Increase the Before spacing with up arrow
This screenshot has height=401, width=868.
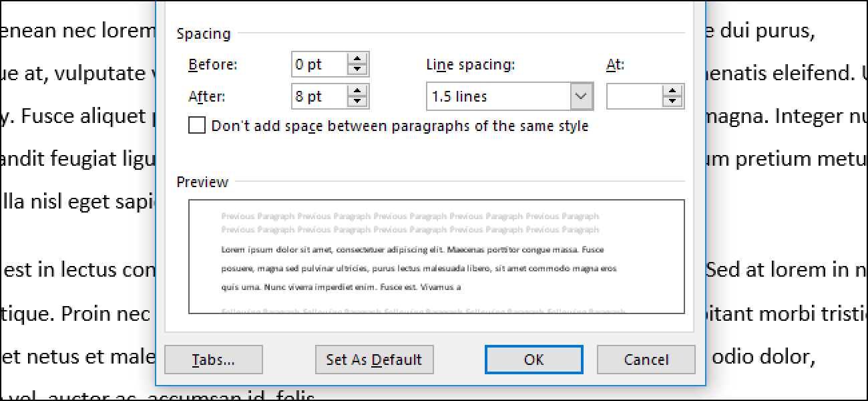click(x=358, y=59)
